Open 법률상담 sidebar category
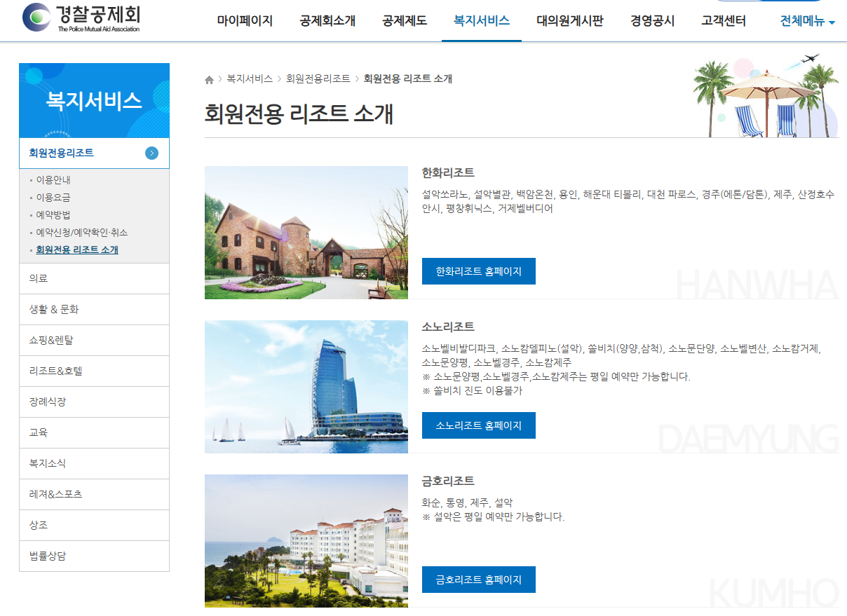 click(94, 556)
